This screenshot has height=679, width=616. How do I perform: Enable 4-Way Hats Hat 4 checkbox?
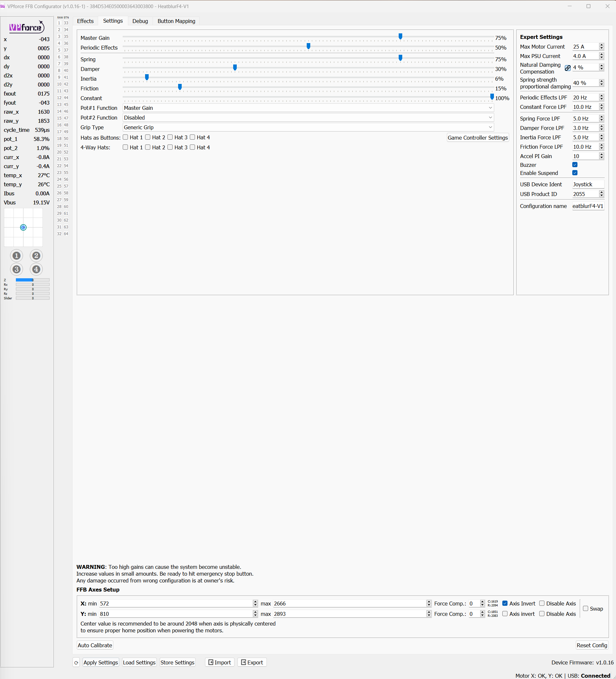pos(192,147)
